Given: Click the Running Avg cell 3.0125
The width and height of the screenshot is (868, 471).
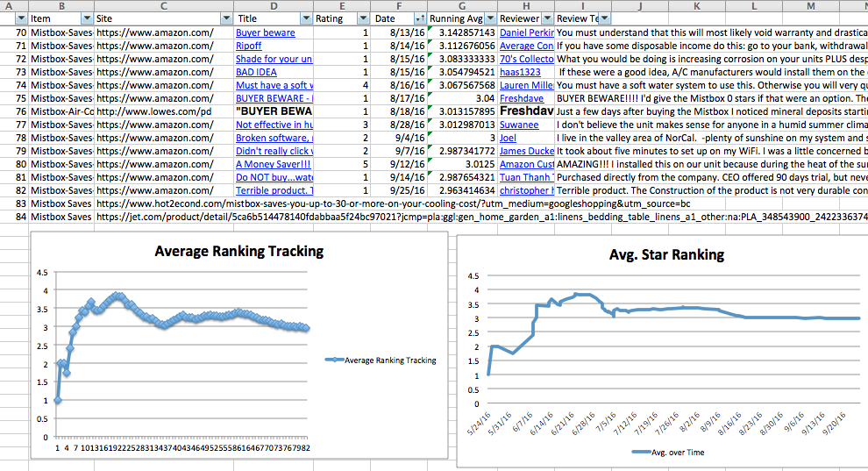Looking at the screenshot, I should (x=462, y=164).
